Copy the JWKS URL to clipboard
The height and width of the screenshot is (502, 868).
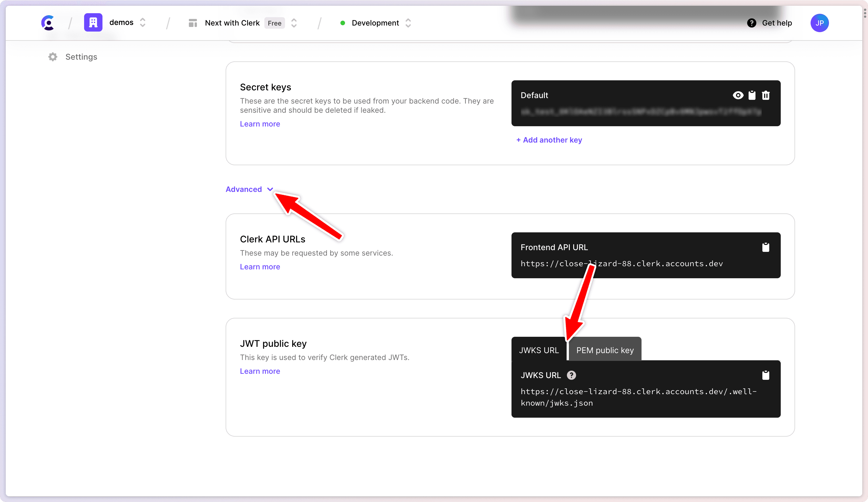(x=766, y=375)
